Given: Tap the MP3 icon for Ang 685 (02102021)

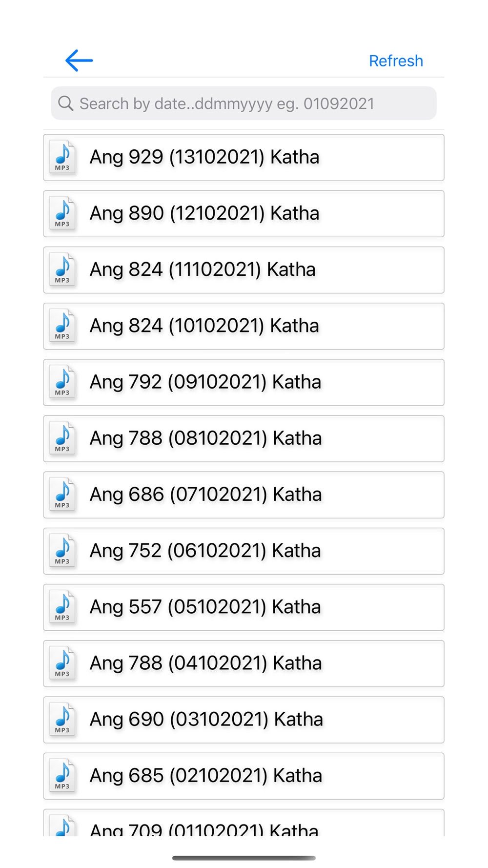Looking at the screenshot, I should (62, 776).
